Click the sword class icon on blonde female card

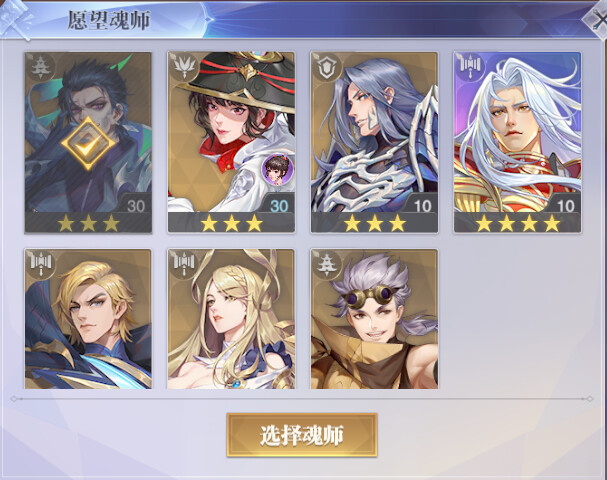[183, 264]
